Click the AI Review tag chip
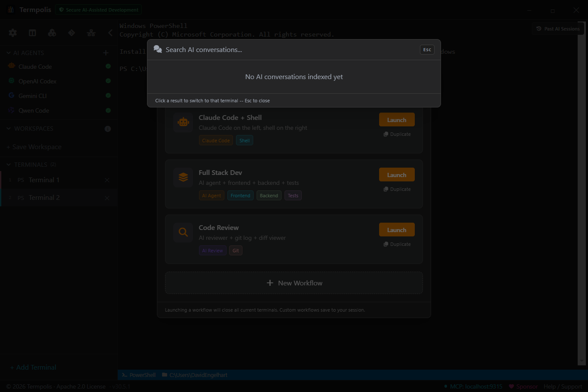 click(212, 251)
